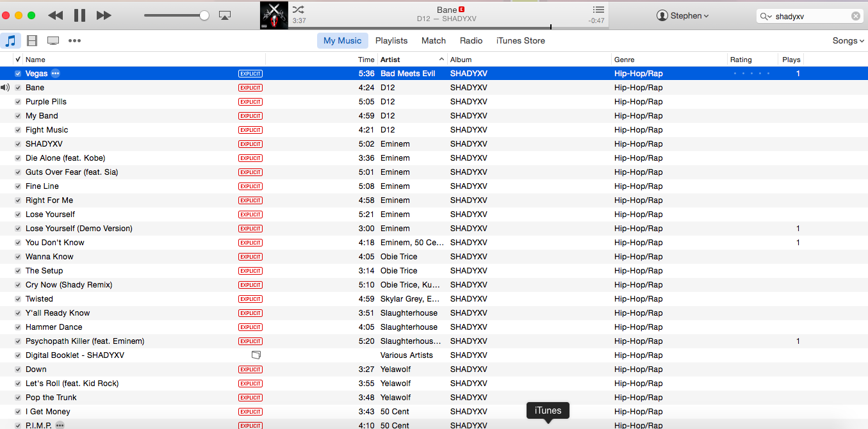The width and height of the screenshot is (868, 429).
Task: Select the My Music tab
Action: (x=342, y=40)
